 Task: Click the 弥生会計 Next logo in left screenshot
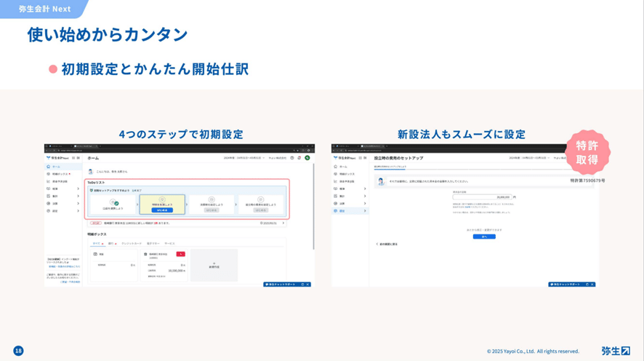[x=57, y=158]
